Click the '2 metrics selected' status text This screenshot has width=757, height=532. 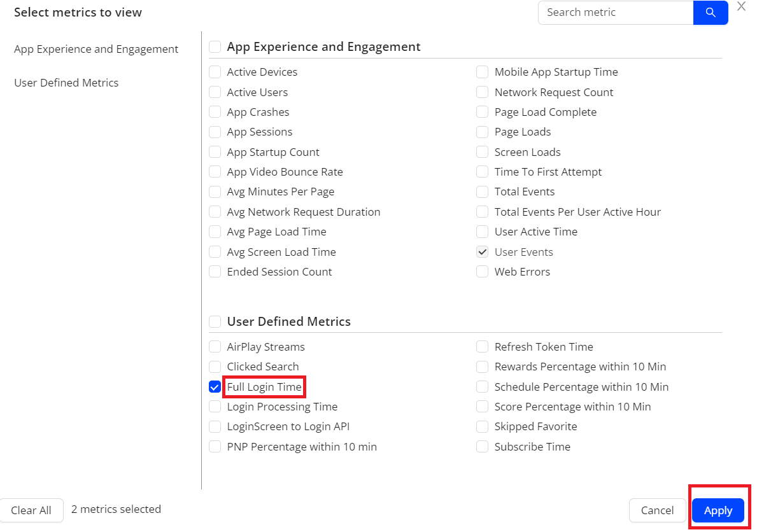117,509
